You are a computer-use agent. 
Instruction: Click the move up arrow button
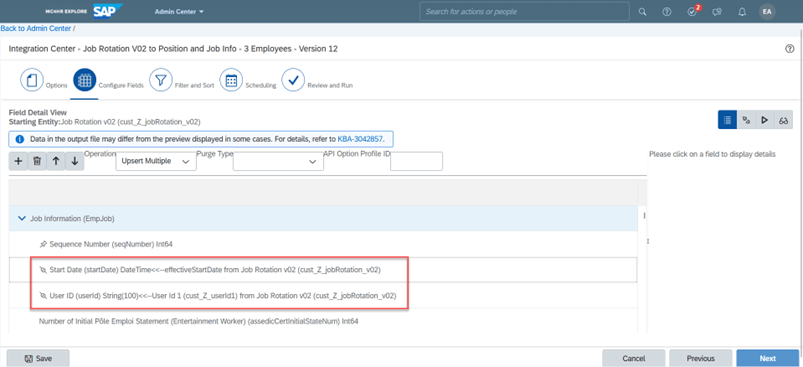56,161
